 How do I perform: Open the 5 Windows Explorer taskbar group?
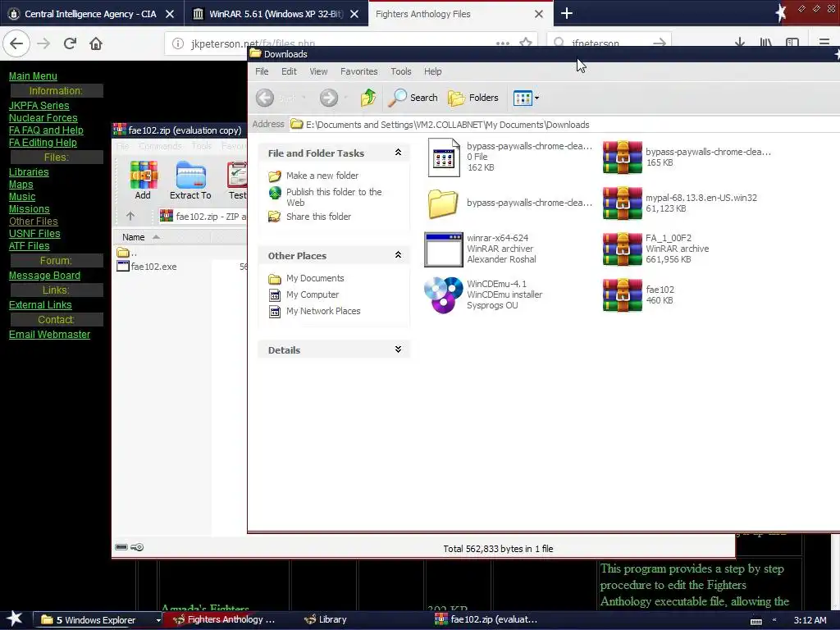click(x=98, y=620)
